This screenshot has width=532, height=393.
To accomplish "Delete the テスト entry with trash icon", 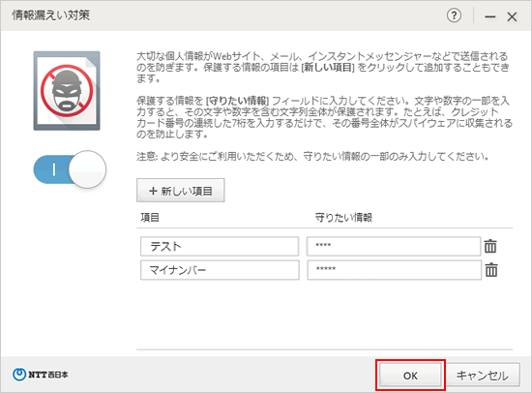I will coord(490,246).
